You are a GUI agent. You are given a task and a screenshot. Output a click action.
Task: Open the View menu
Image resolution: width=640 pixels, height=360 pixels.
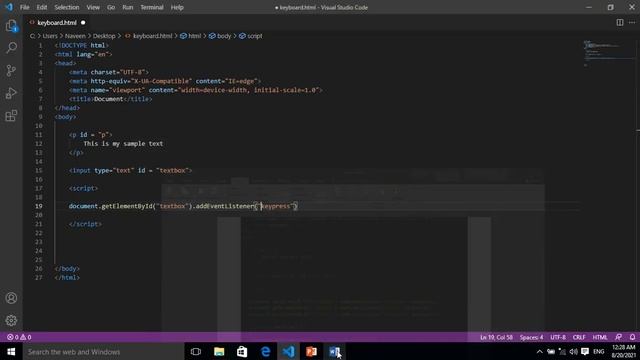tap(93, 7)
